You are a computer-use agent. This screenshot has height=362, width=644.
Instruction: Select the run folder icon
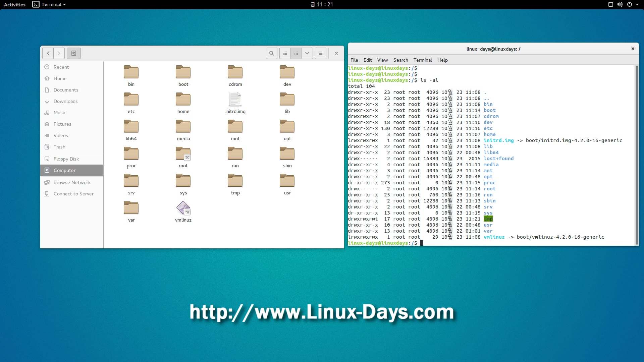235,154
